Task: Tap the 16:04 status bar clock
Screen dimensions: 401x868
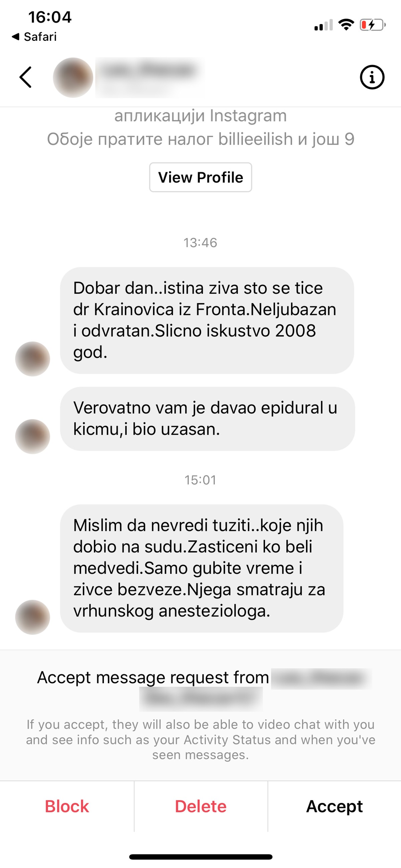Action: pos(50,17)
